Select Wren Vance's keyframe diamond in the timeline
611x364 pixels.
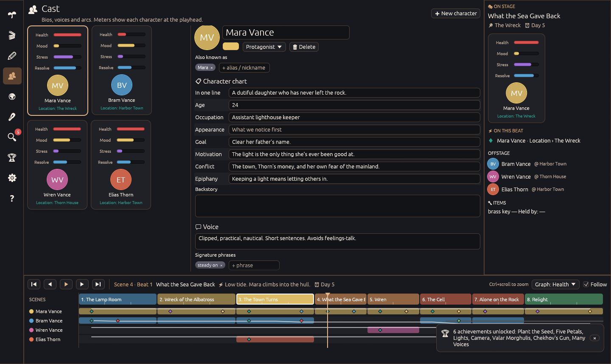380,330
